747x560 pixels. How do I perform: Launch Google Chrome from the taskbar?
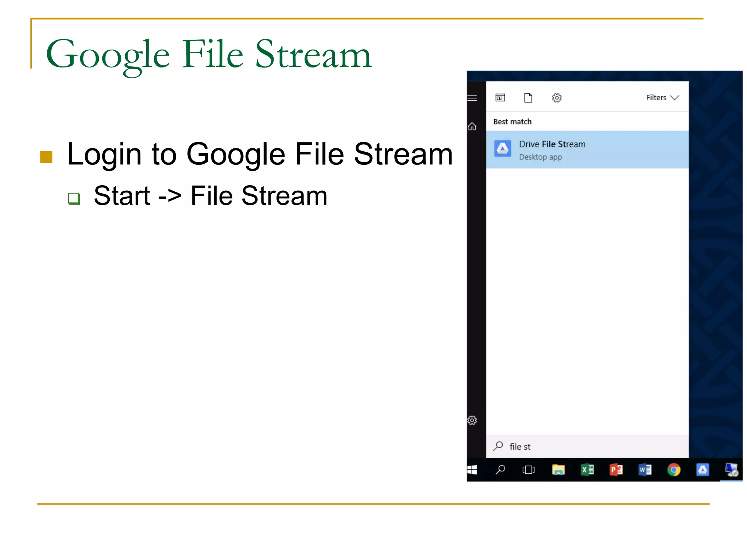674,470
